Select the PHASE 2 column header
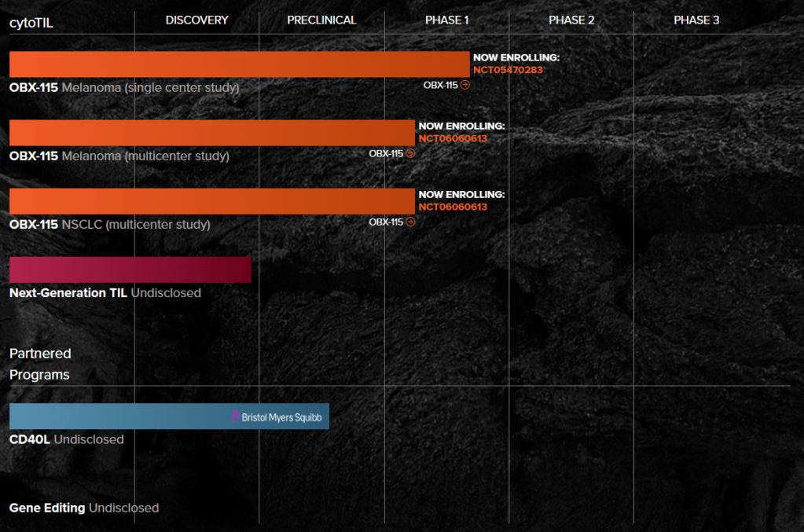Viewport: 804px width, 532px height. 571,20
